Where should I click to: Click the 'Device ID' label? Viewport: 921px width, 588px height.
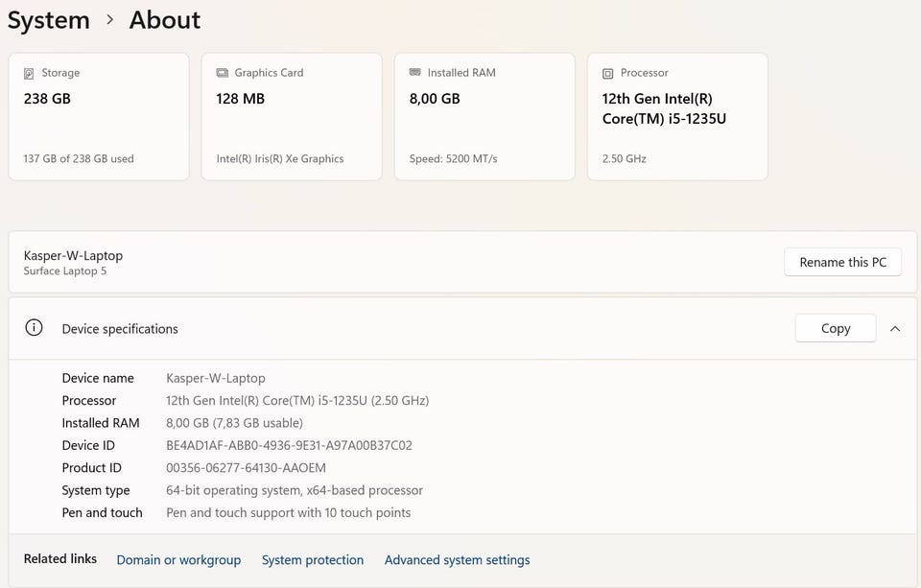[88, 445]
